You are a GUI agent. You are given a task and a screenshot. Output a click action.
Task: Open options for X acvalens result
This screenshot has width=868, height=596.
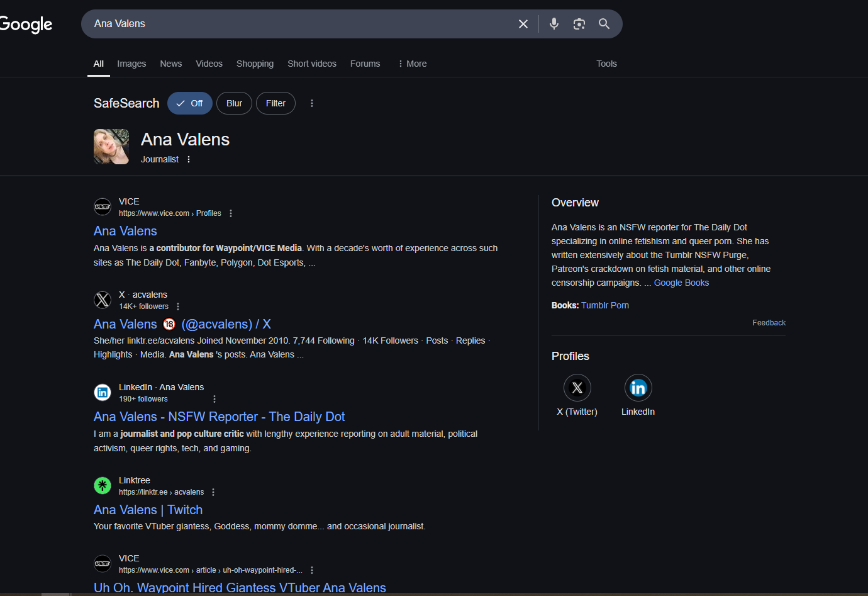(x=178, y=306)
